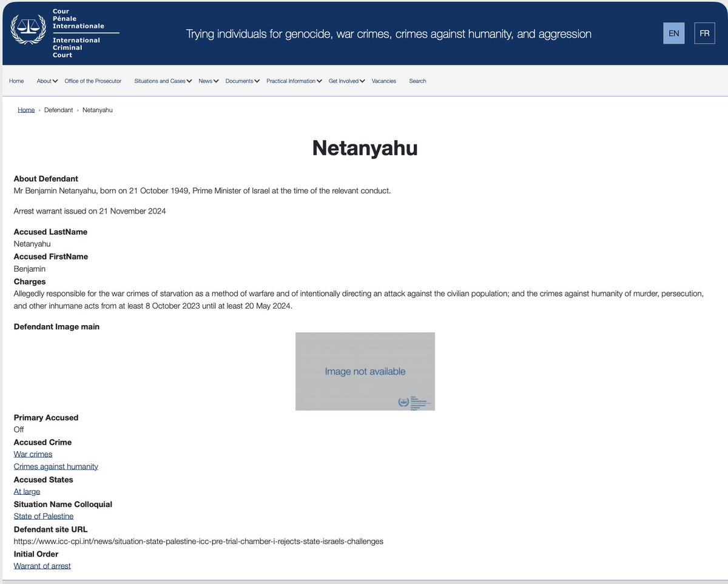Expand the Situations and Cases chevron

[x=189, y=81]
